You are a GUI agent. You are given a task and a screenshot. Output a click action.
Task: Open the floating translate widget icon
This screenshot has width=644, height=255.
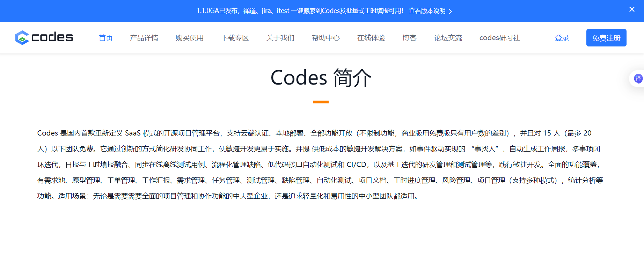point(638,79)
